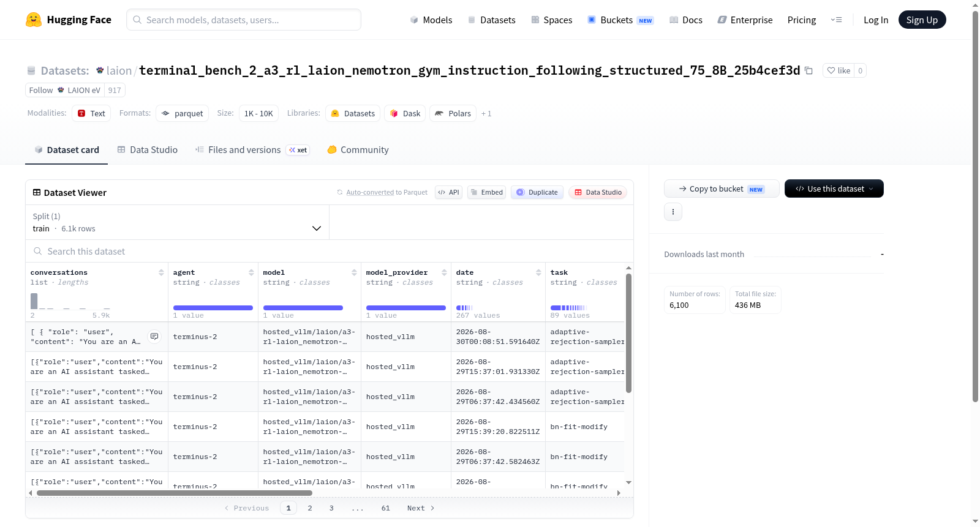Sort the model_provider column
This screenshot has width=980, height=527.
click(x=444, y=272)
